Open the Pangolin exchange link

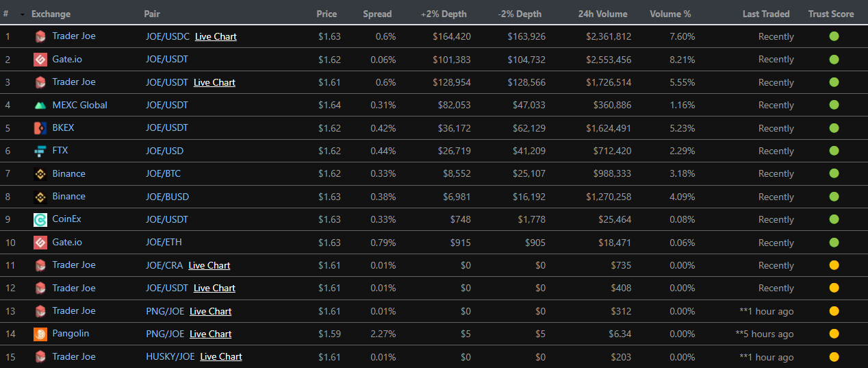click(71, 334)
